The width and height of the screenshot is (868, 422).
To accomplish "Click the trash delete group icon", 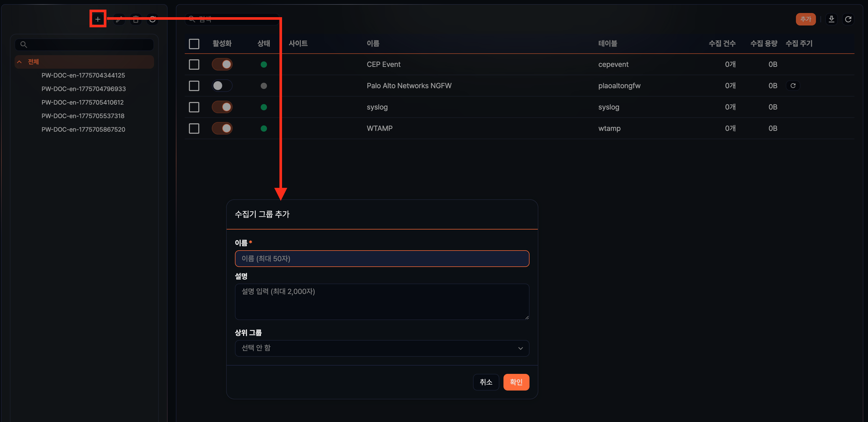I will click(x=136, y=19).
